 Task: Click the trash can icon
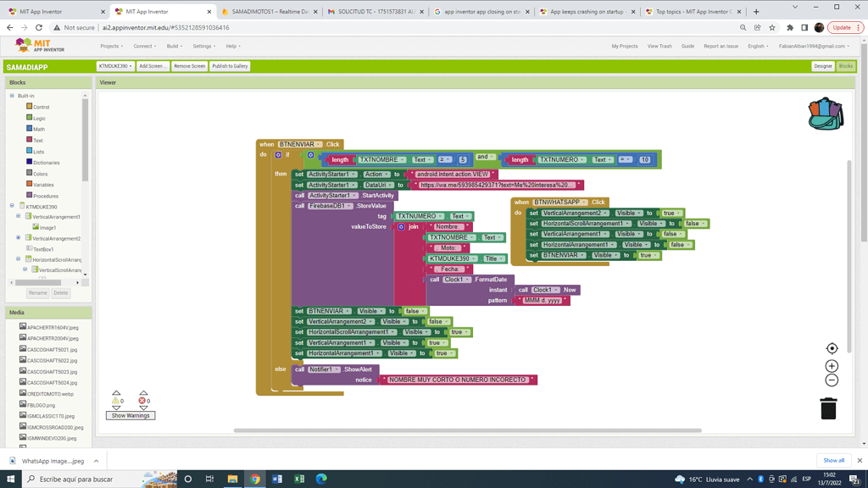(828, 408)
